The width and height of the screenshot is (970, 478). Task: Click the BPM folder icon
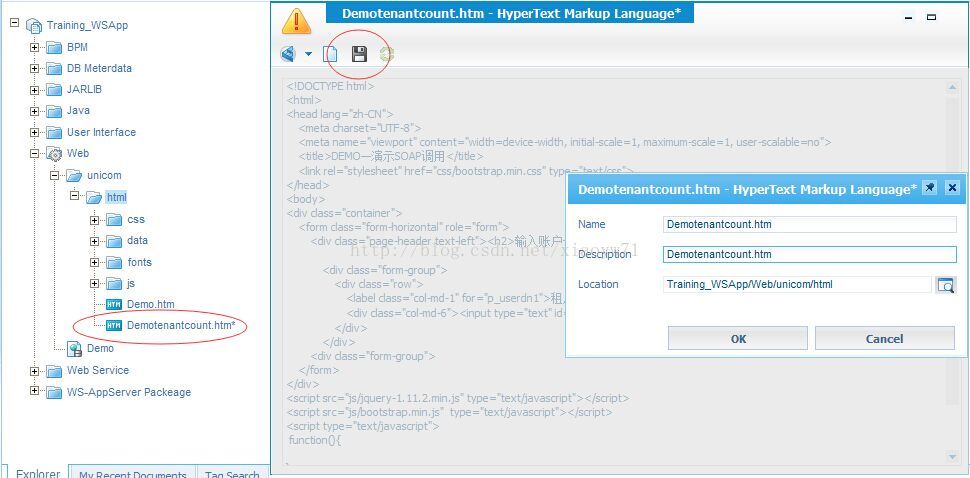point(54,48)
